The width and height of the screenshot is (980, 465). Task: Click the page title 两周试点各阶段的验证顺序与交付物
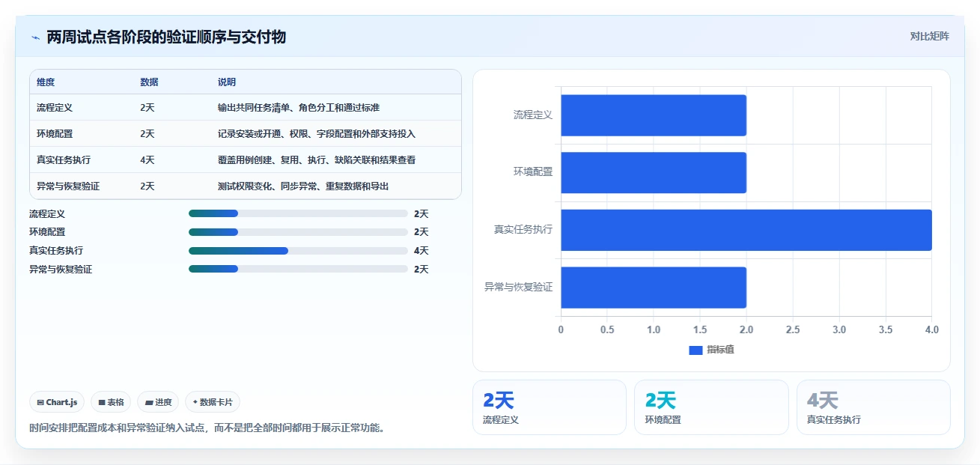point(166,37)
